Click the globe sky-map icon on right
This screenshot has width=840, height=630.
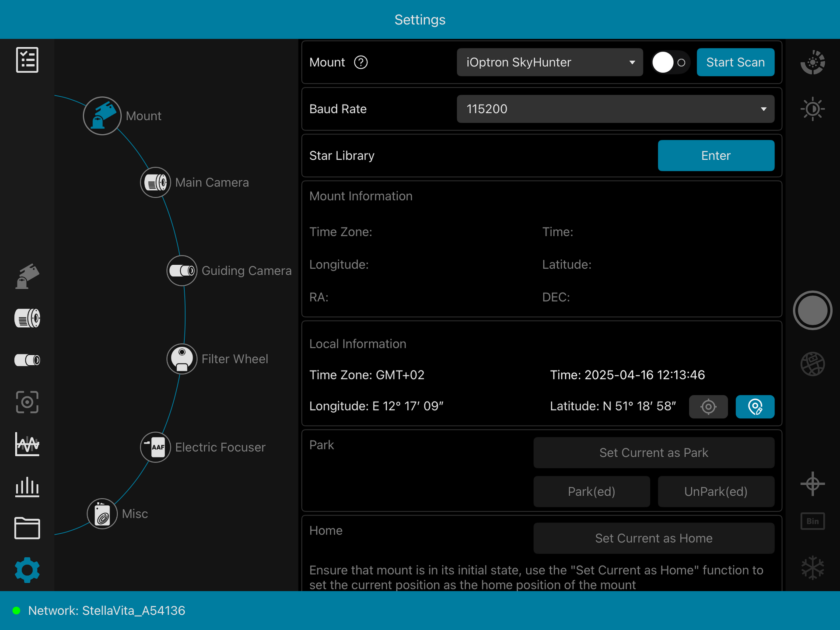812,364
